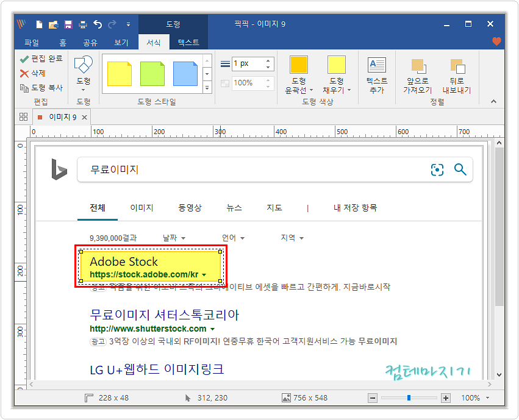
Task: Open the 언어 filter dropdown
Action: pos(234,238)
